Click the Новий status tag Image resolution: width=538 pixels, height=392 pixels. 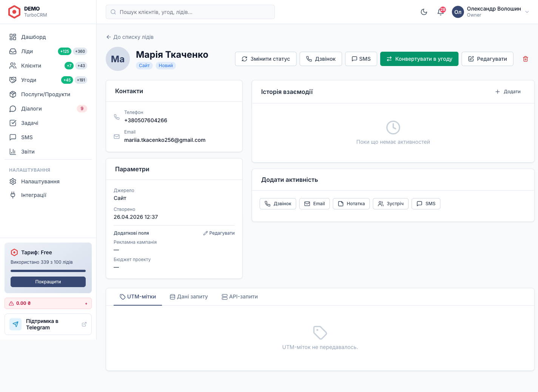pyautogui.click(x=166, y=66)
